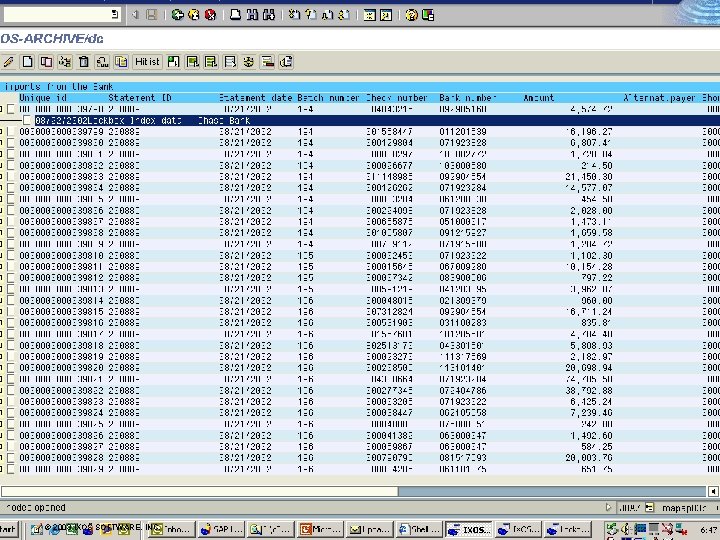Check the row with amount 1,059.58

pyautogui.click(x=10, y=233)
